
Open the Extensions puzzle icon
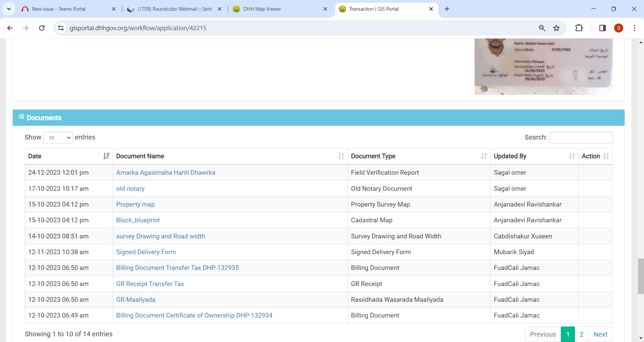pos(579,28)
